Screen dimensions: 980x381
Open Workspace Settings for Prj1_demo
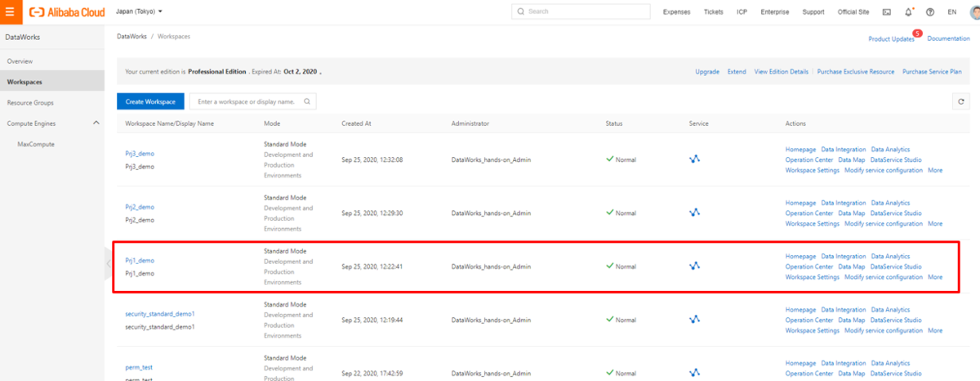click(813, 277)
